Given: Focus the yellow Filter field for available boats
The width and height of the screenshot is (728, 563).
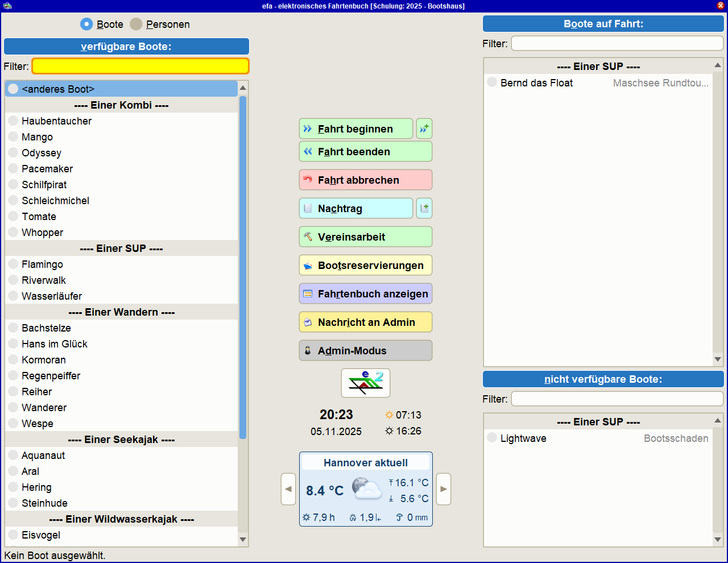Looking at the screenshot, I should tap(140, 66).
